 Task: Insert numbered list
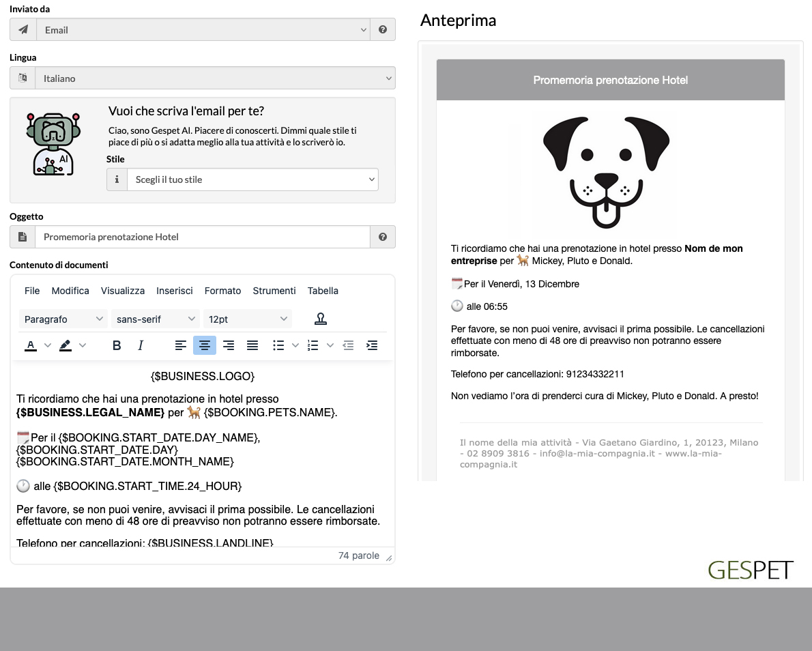(313, 345)
